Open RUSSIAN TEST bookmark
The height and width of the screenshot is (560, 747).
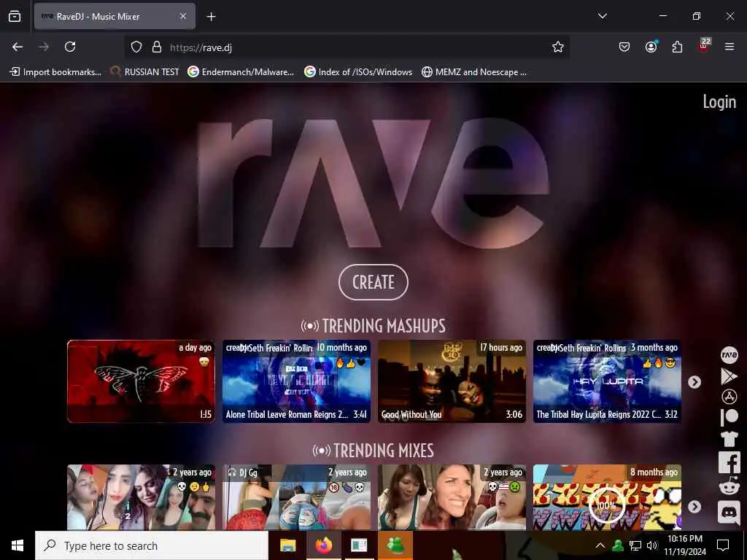pyautogui.click(x=145, y=72)
